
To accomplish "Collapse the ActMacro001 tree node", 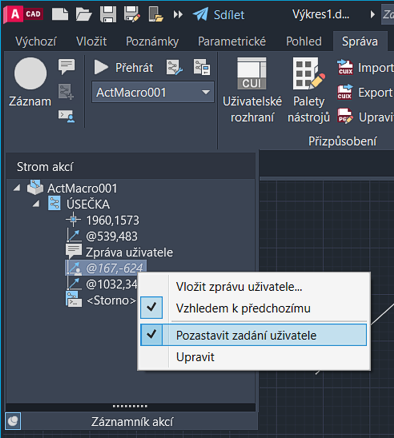I will 16,188.
